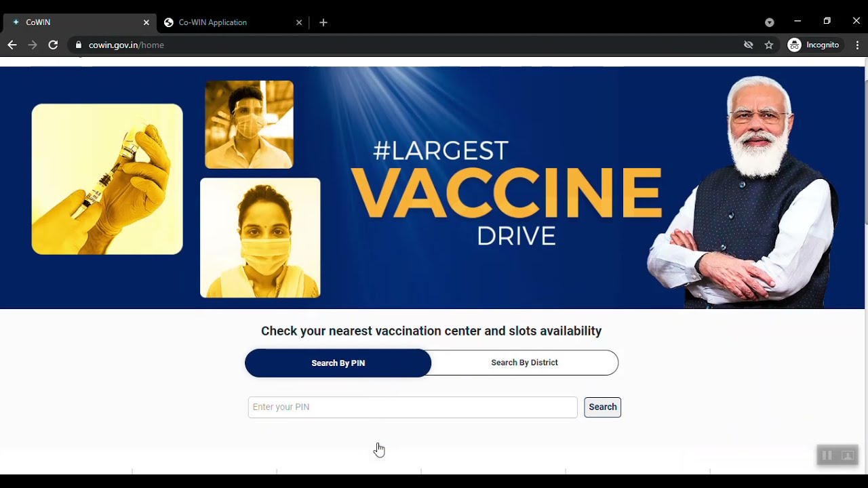Viewport: 868px width, 488px height.
Task: Open a new browser tab
Action: pos(323,22)
